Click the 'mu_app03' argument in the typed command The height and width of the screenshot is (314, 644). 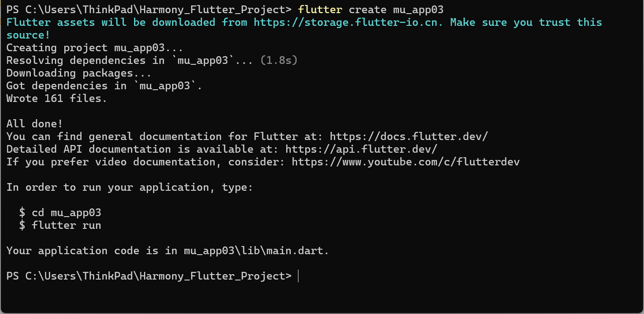[x=418, y=10]
